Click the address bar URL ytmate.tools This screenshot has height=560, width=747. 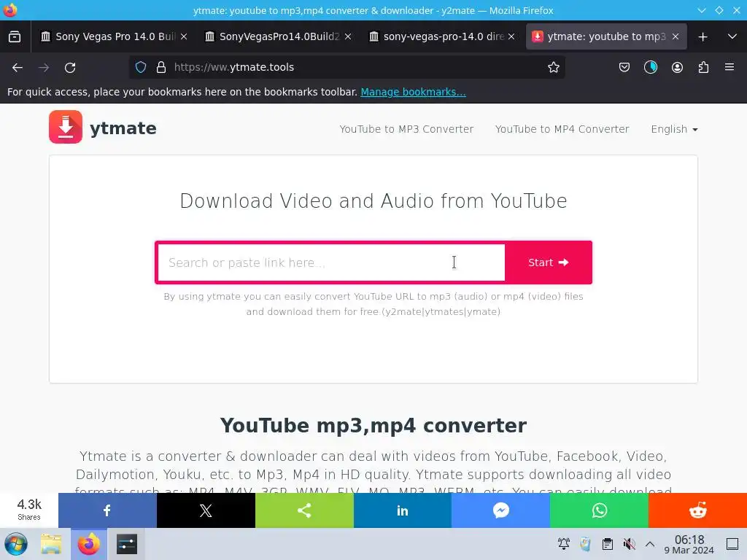[x=234, y=68]
